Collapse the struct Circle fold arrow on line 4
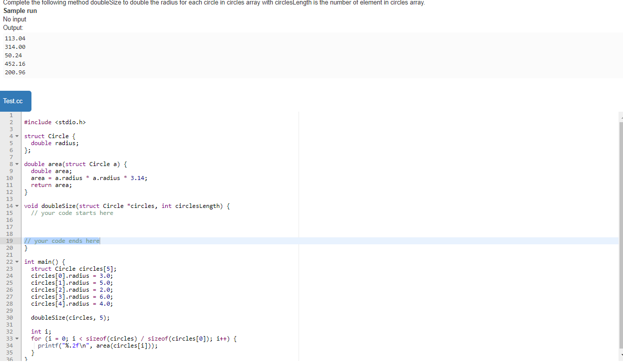Image resolution: width=623 pixels, height=364 pixels. click(17, 136)
